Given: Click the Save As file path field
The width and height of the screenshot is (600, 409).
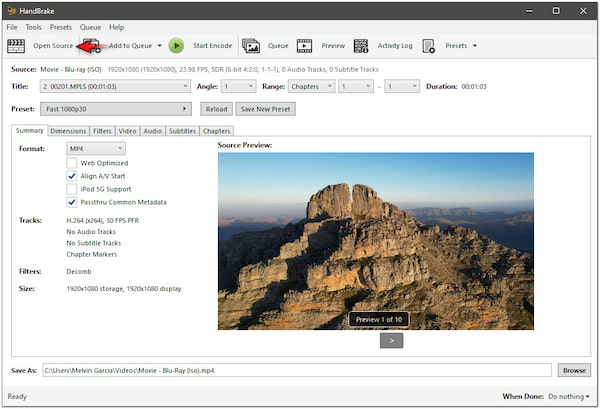Looking at the screenshot, I should pyautogui.click(x=295, y=370).
